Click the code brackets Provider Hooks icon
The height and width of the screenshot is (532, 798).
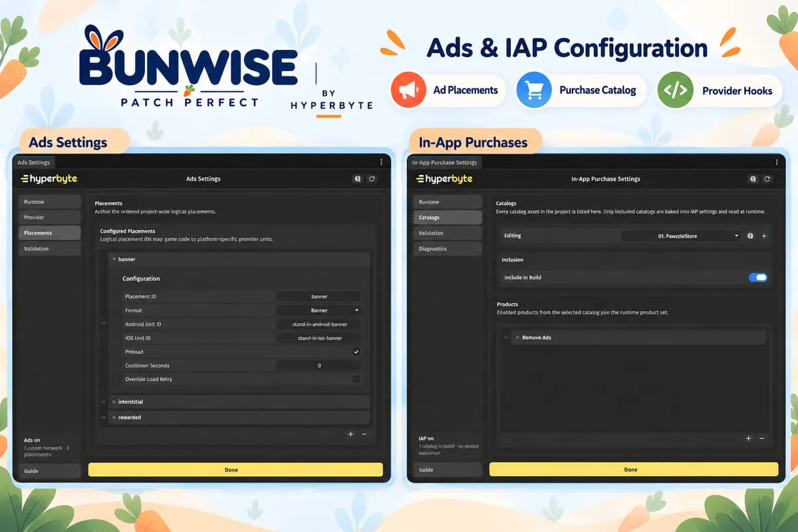coord(675,90)
